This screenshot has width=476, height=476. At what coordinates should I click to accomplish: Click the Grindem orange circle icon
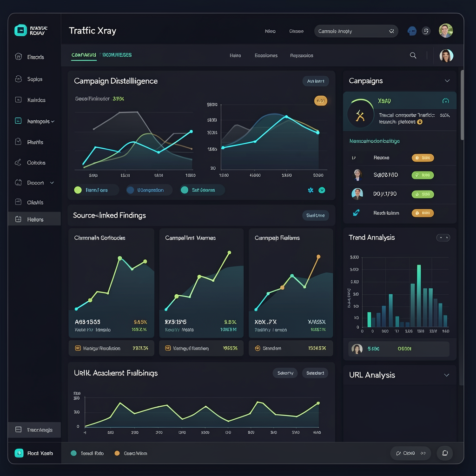tap(258, 348)
